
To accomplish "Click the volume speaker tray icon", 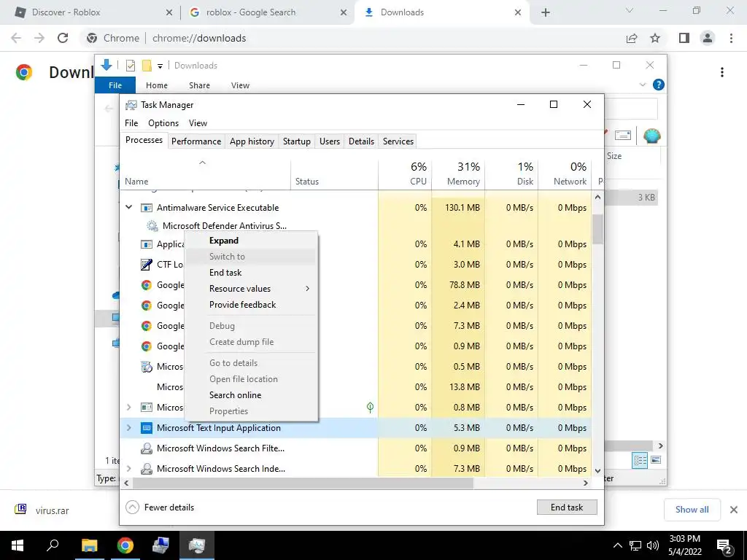I will [653, 545].
